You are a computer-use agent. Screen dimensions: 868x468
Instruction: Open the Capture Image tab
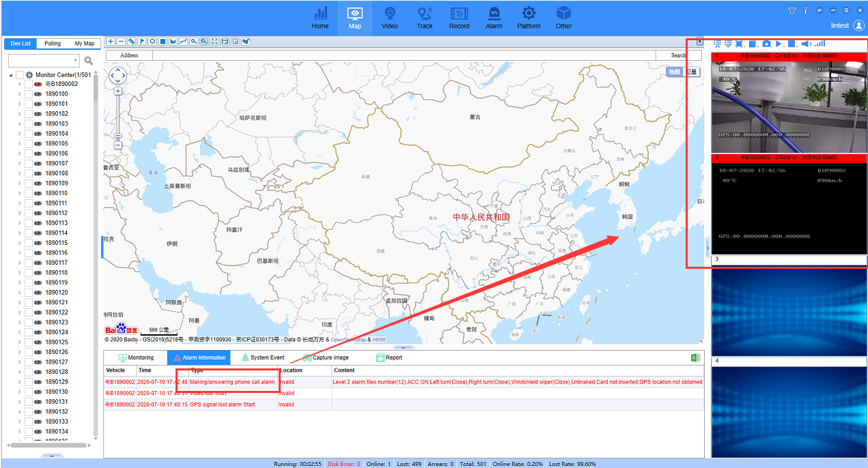pos(326,357)
